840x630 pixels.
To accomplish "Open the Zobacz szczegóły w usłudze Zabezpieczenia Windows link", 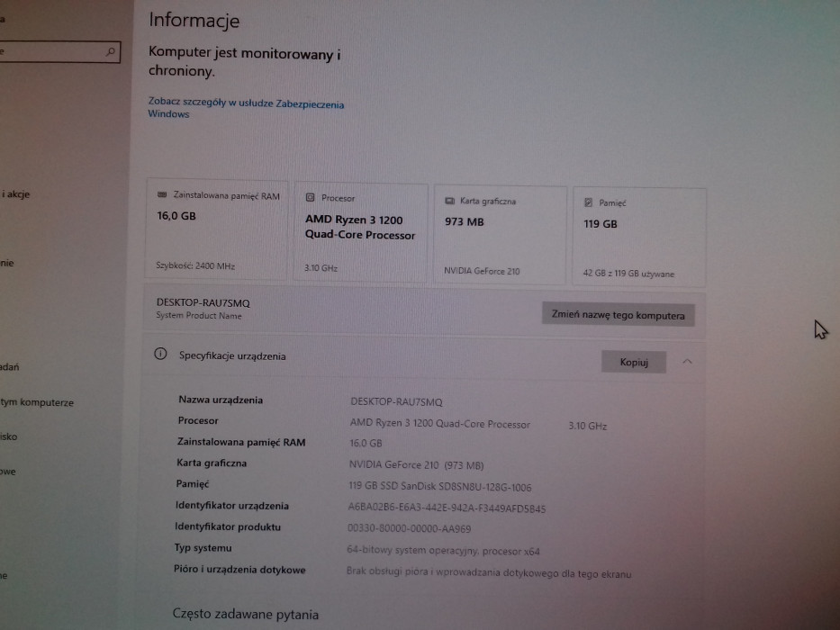I will click(x=246, y=108).
